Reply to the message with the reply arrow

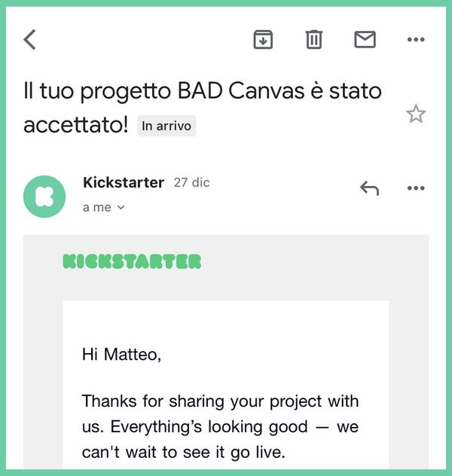pyautogui.click(x=369, y=188)
